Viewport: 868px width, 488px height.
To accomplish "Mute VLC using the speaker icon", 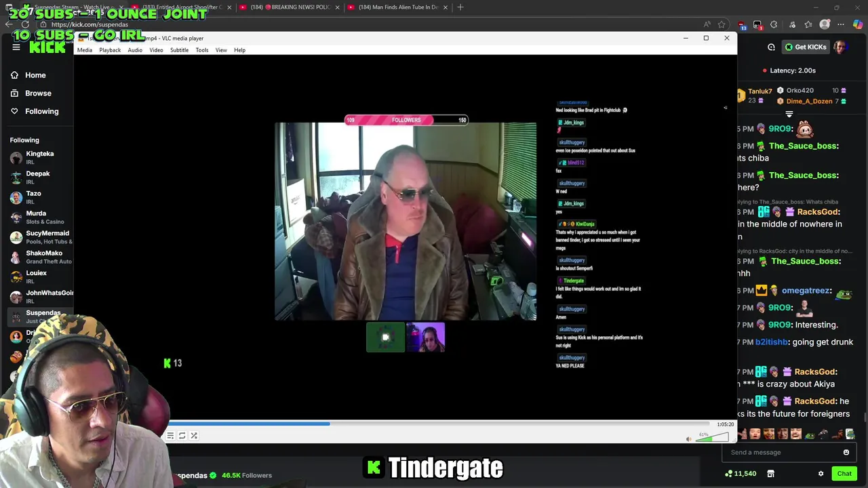I will click(689, 439).
